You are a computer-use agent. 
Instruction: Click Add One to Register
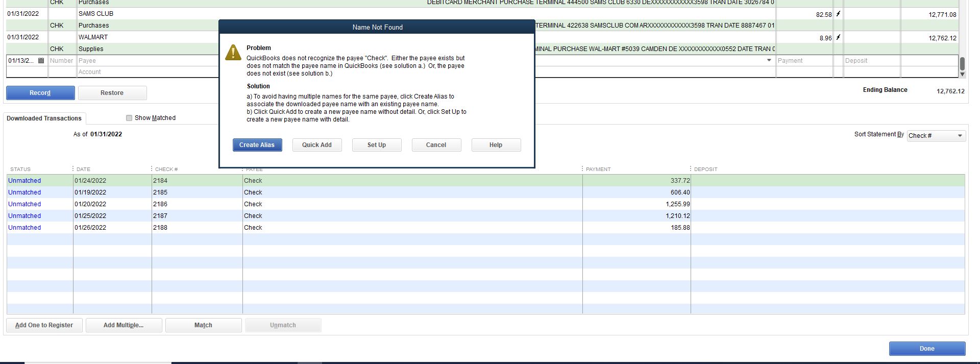point(44,325)
